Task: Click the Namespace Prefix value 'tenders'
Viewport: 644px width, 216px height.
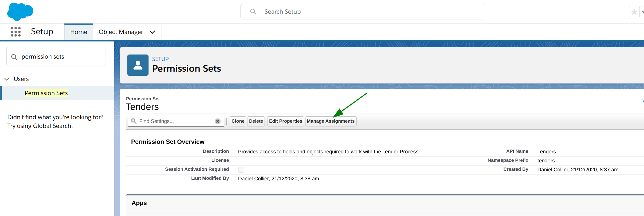Action: tap(546, 161)
